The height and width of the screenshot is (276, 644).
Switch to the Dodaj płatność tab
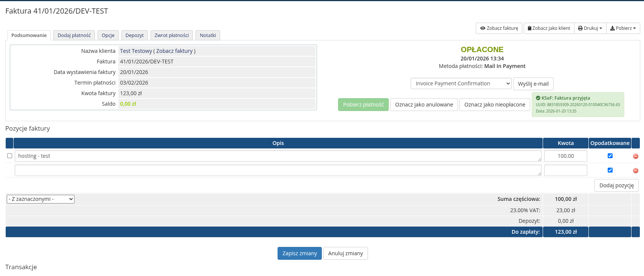pos(74,35)
